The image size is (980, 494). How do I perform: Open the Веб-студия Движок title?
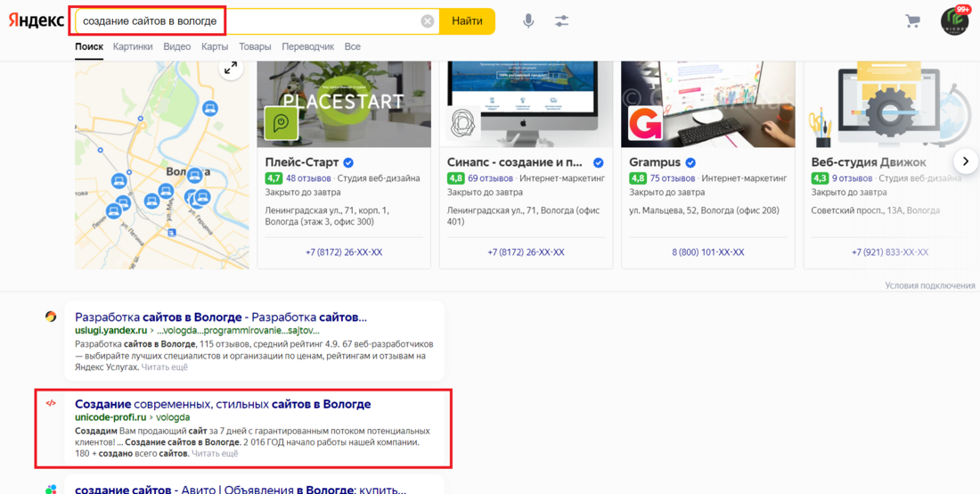pos(869,162)
